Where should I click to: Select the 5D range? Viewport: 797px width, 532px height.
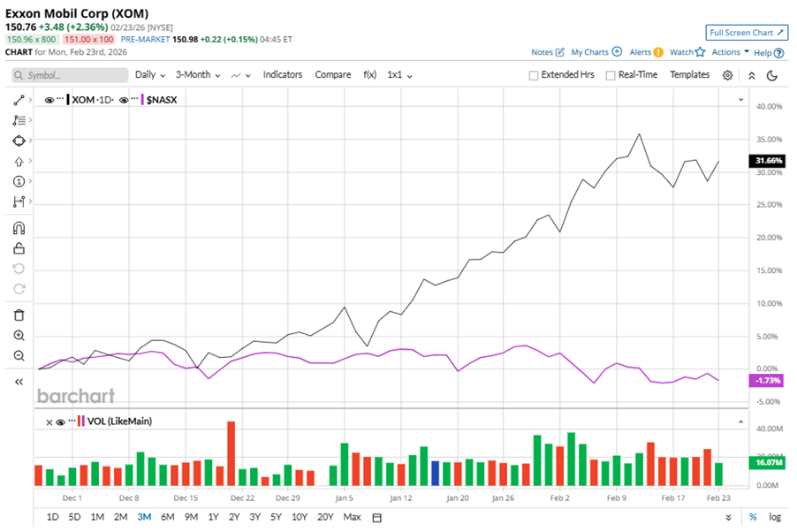click(x=74, y=517)
